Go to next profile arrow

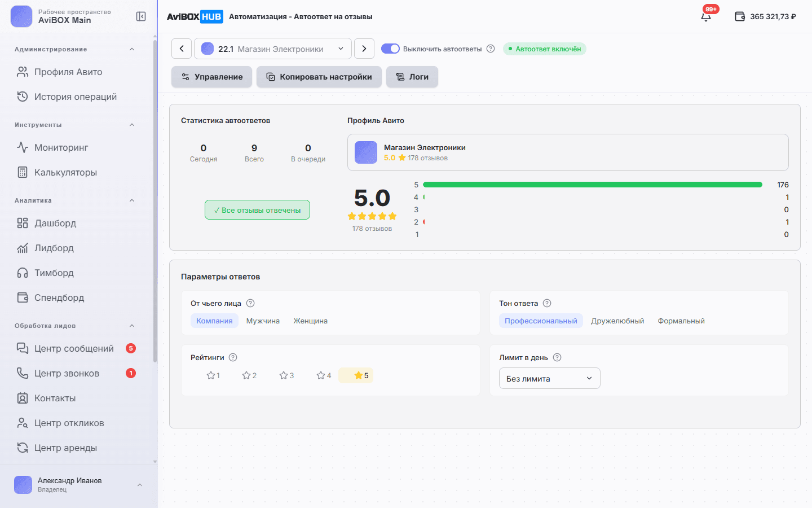(364, 49)
